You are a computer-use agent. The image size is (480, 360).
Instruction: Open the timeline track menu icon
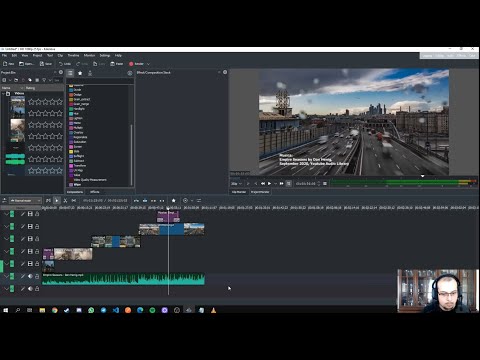4,200
